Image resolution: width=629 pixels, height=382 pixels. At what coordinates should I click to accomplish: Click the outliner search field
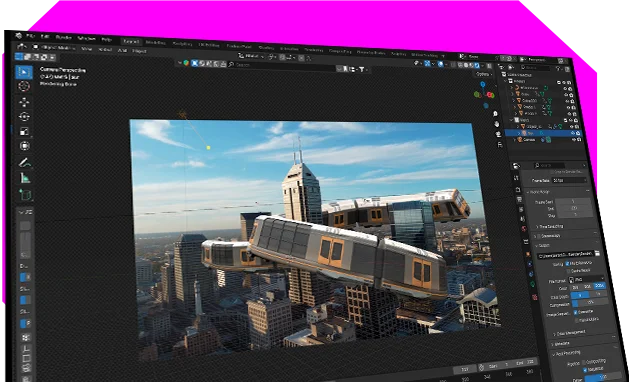point(535,68)
